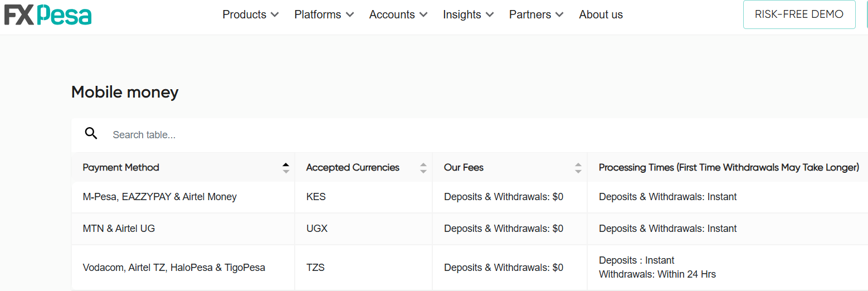Sort by Our Fees arrows
Screen dimensions: 868x291
pyautogui.click(x=578, y=168)
